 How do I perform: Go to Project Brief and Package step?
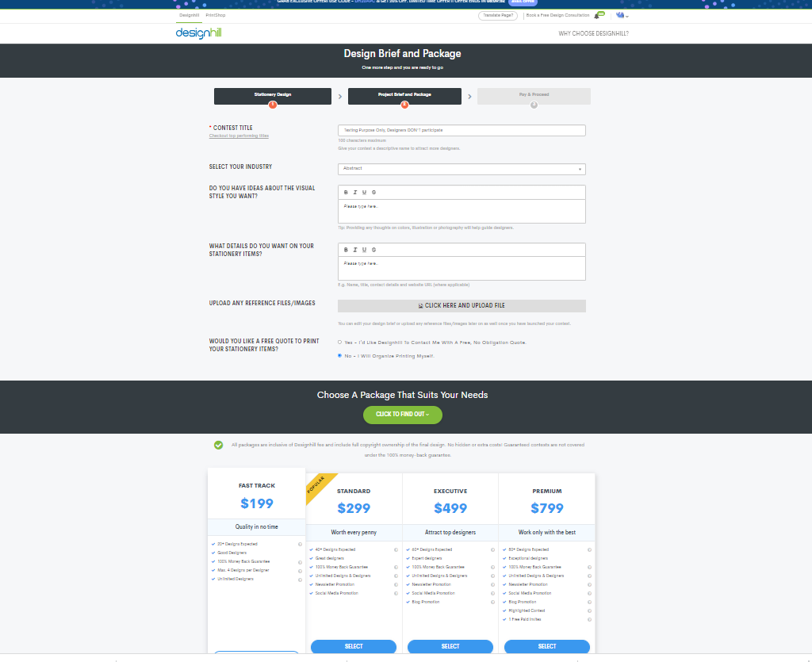(x=404, y=96)
